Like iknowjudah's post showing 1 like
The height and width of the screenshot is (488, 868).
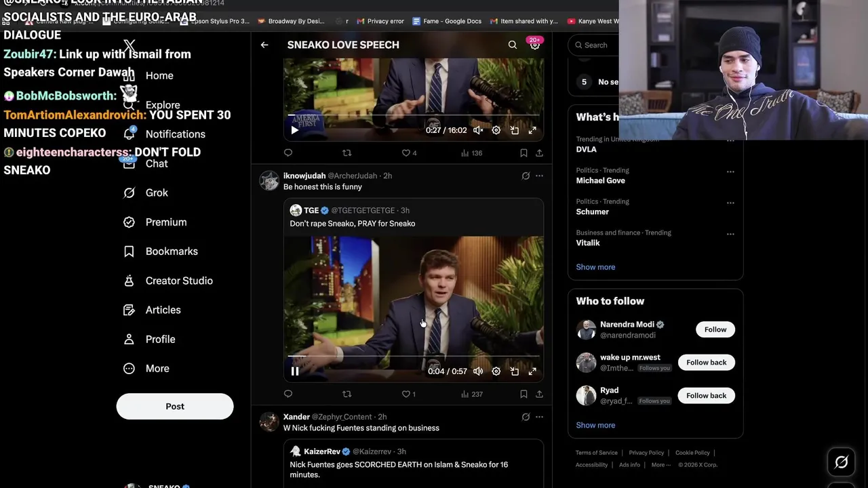click(x=408, y=394)
